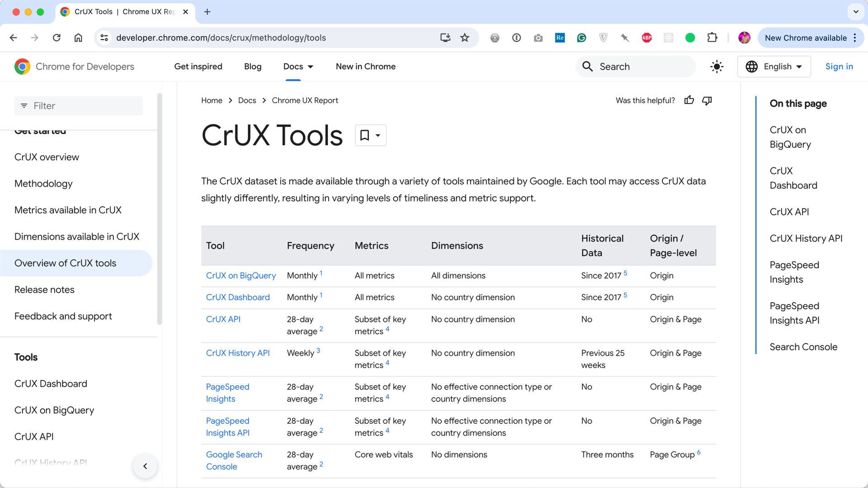Click footnote 3 beside Weekly
The height and width of the screenshot is (488, 868).
coord(318,351)
